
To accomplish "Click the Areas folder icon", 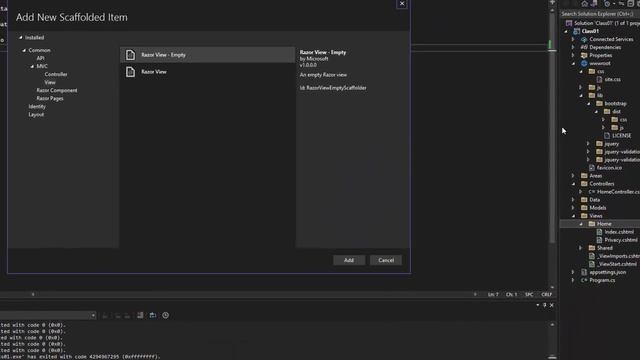I will click(584, 176).
